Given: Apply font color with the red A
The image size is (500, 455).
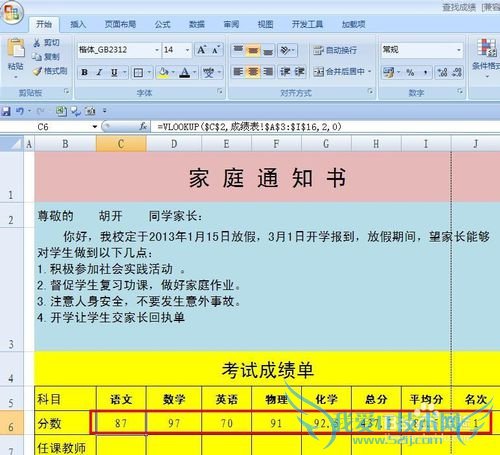Looking at the screenshot, I should (x=185, y=72).
